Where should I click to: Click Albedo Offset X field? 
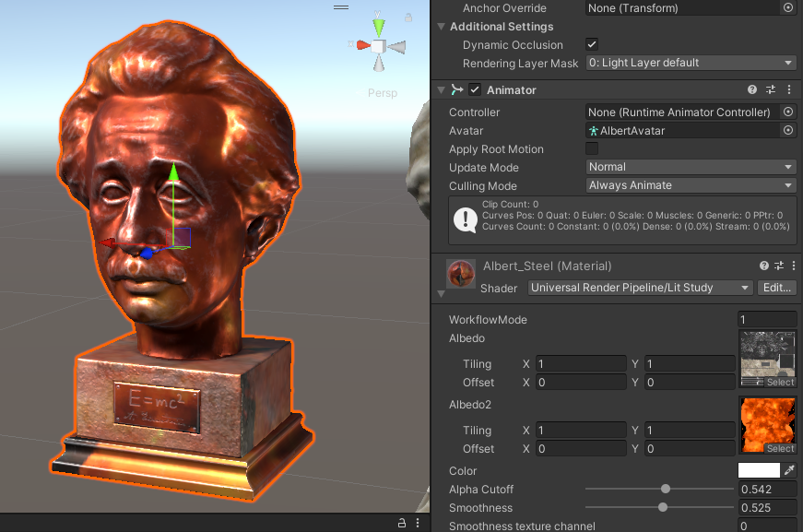pyautogui.click(x=581, y=382)
